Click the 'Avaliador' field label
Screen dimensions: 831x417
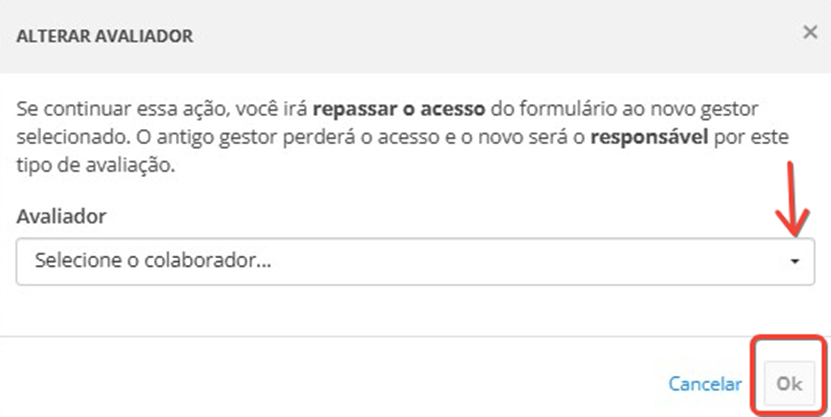pos(61,216)
